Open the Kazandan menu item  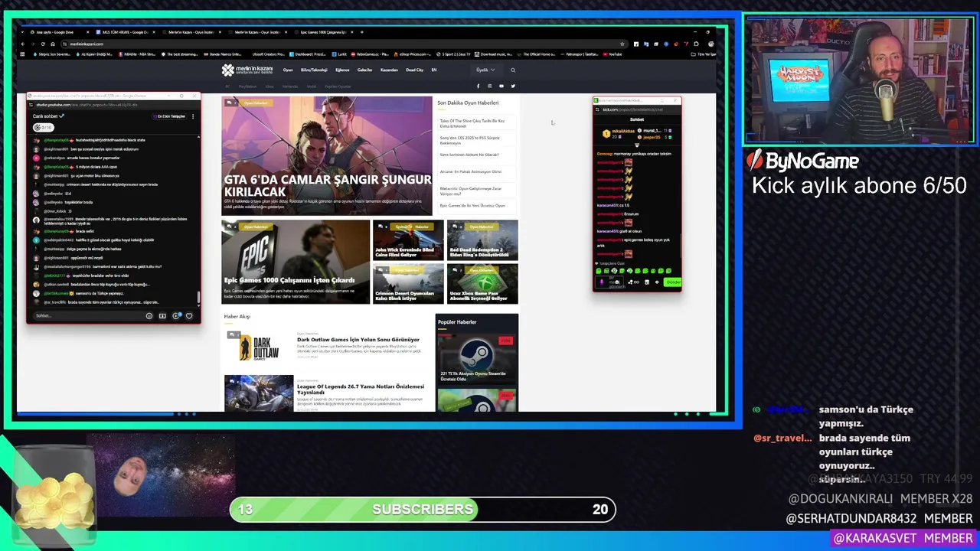click(389, 70)
